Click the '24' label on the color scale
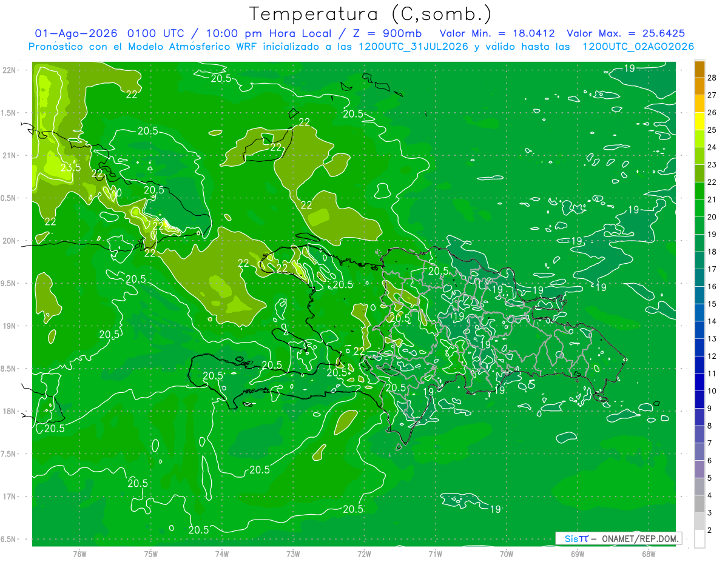The width and height of the screenshot is (728, 562). 712,147
